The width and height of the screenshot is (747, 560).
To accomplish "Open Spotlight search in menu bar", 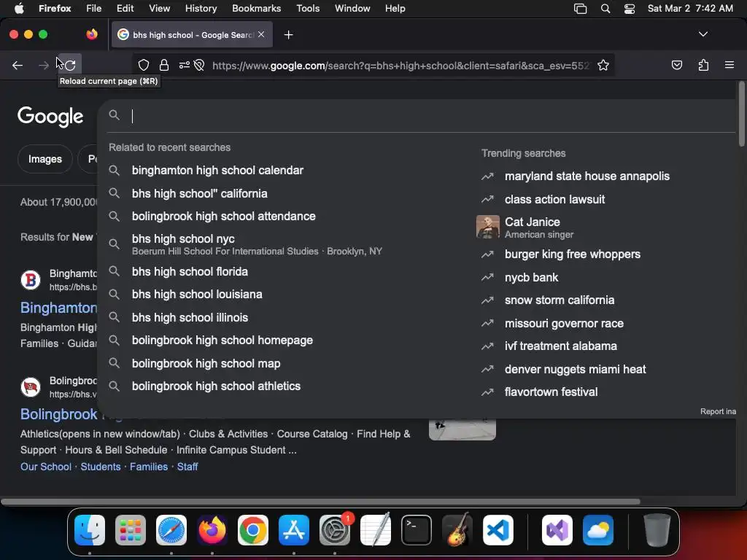I will click(x=605, y=9).
